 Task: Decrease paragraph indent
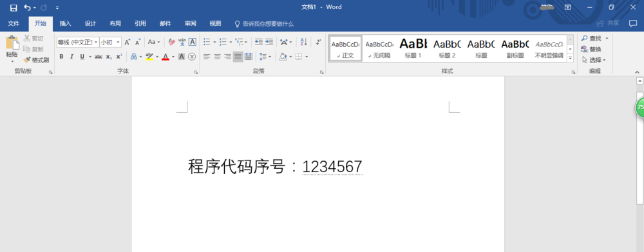pos(259,42)
